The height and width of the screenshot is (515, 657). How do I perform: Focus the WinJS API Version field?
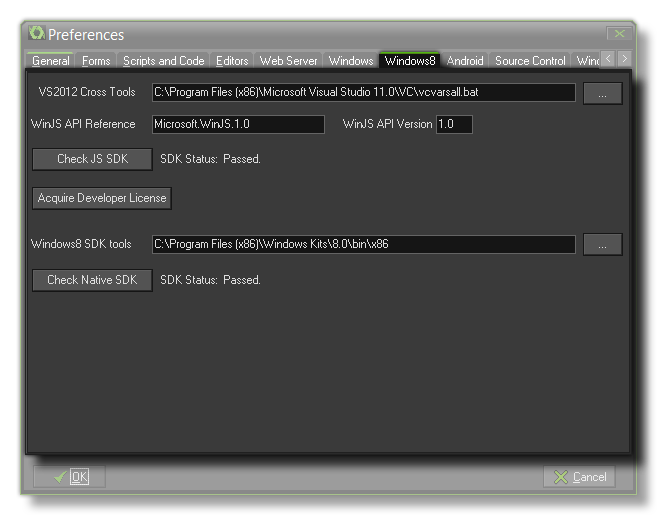pyautogui.click(x=454, y=124)
